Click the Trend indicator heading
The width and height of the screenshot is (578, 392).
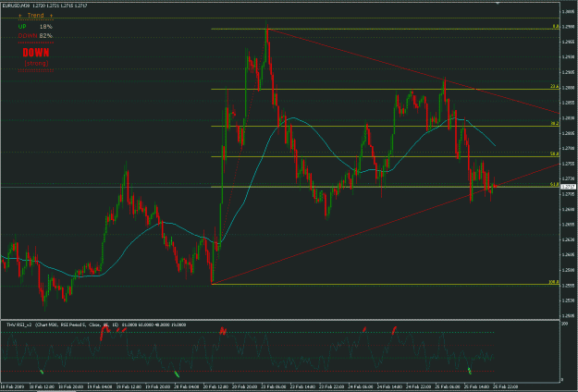click(x=36, y=16)
